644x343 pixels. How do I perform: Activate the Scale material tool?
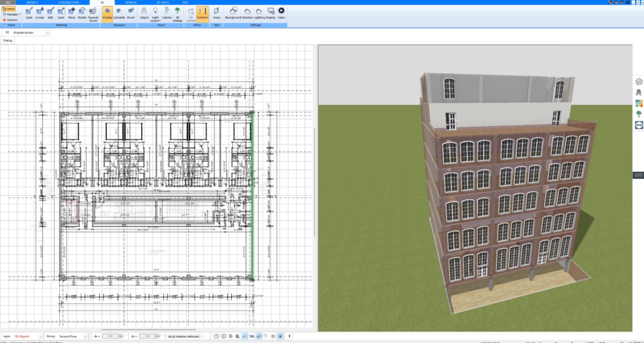coord(61,13)
